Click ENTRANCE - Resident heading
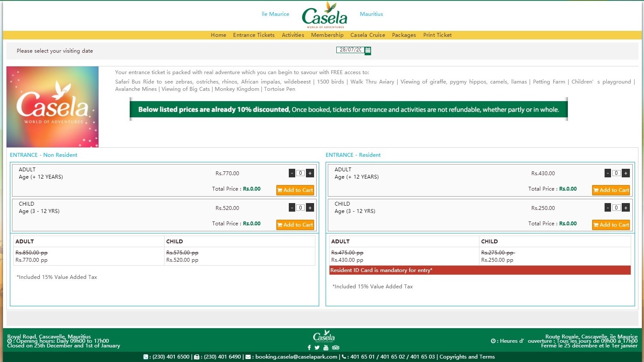This screenshot has height=362, width=644. click(353, 155)
